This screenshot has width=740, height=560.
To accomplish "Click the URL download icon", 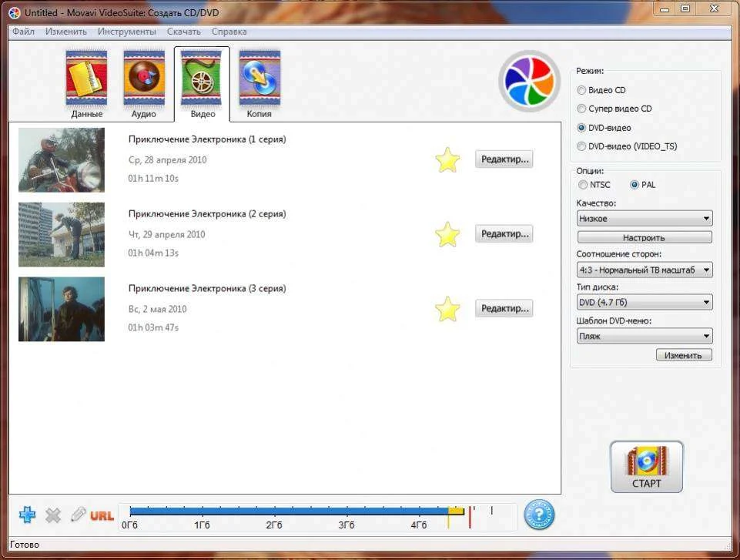I will tap(102, 515).
